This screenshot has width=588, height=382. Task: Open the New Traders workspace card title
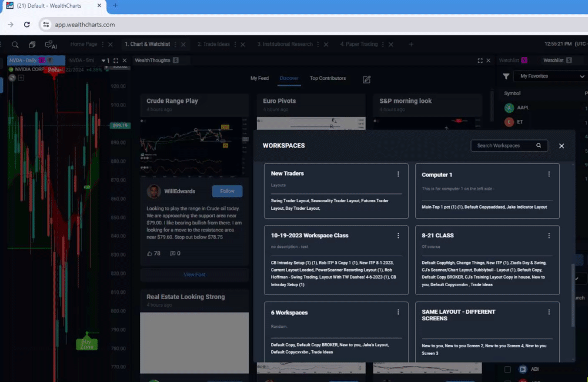click(288, 173)
